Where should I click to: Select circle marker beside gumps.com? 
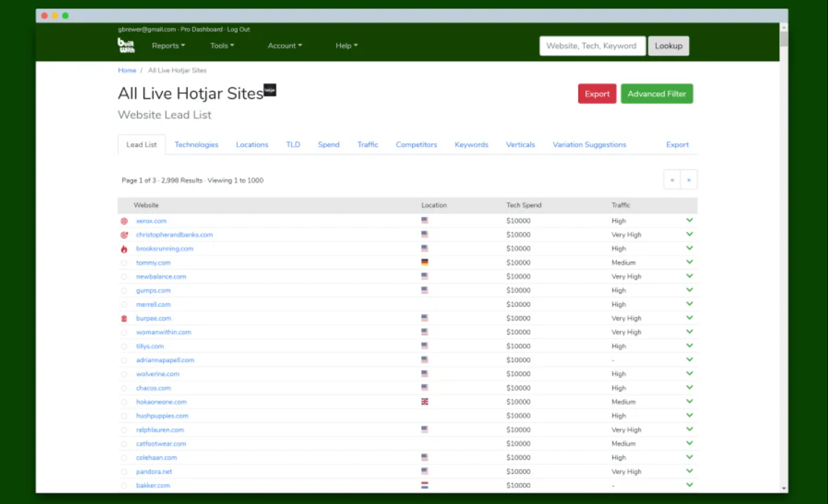[124, 291]
